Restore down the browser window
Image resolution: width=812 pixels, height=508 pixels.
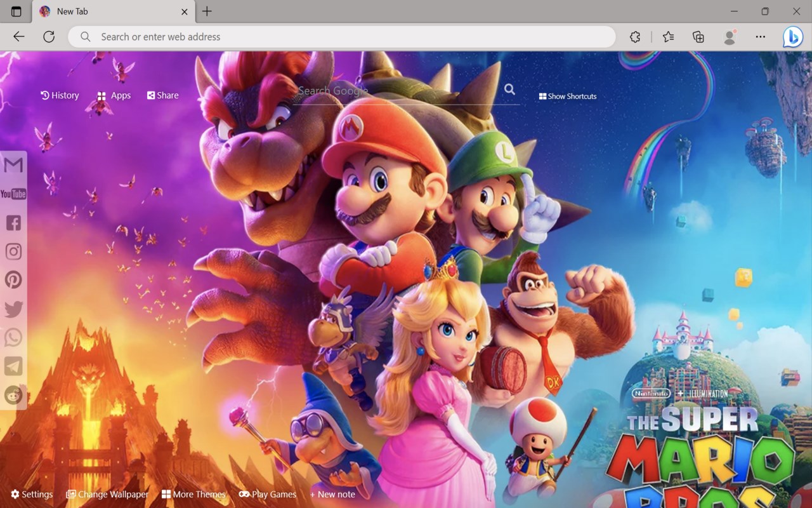tap(765, 11)
